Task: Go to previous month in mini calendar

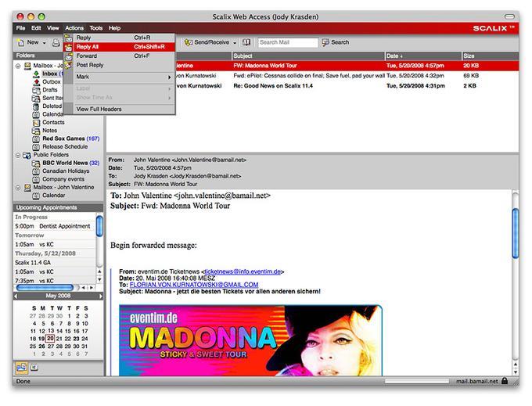Action: 16,296
